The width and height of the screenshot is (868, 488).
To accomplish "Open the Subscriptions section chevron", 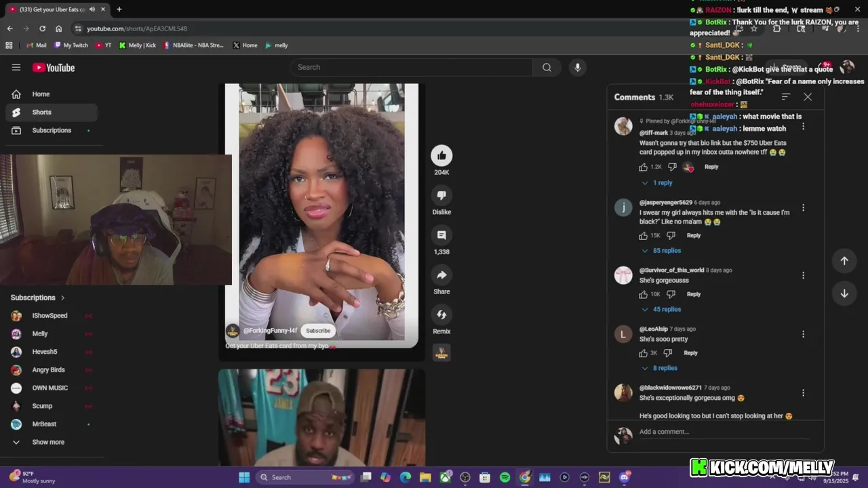I will (x=62, y=298).
